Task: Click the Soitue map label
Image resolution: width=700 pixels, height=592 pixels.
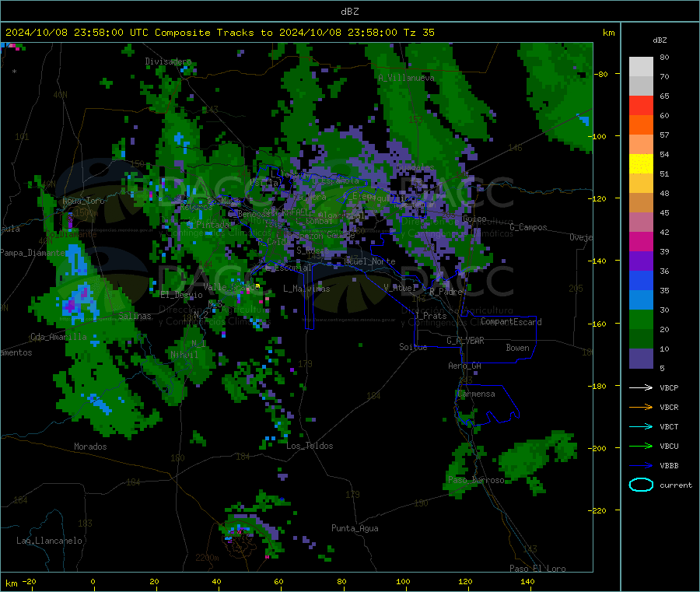Action: pyautogui.click(x=413, y=347)
